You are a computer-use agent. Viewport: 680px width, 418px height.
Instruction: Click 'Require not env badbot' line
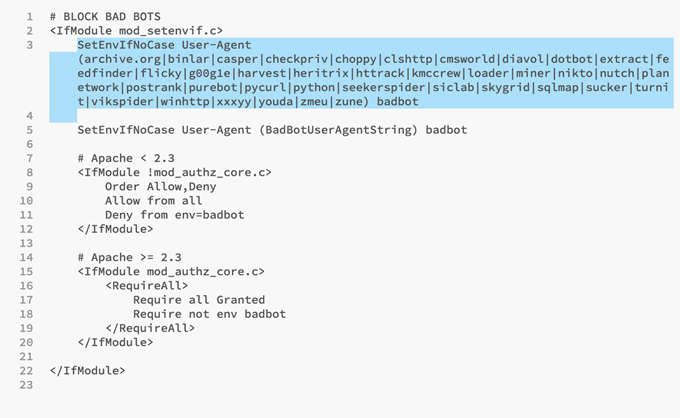[x=209, y=314]
